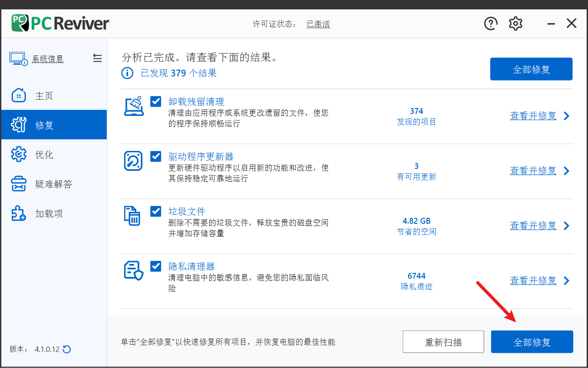Click the 重新扫描 button

(443, 342)
